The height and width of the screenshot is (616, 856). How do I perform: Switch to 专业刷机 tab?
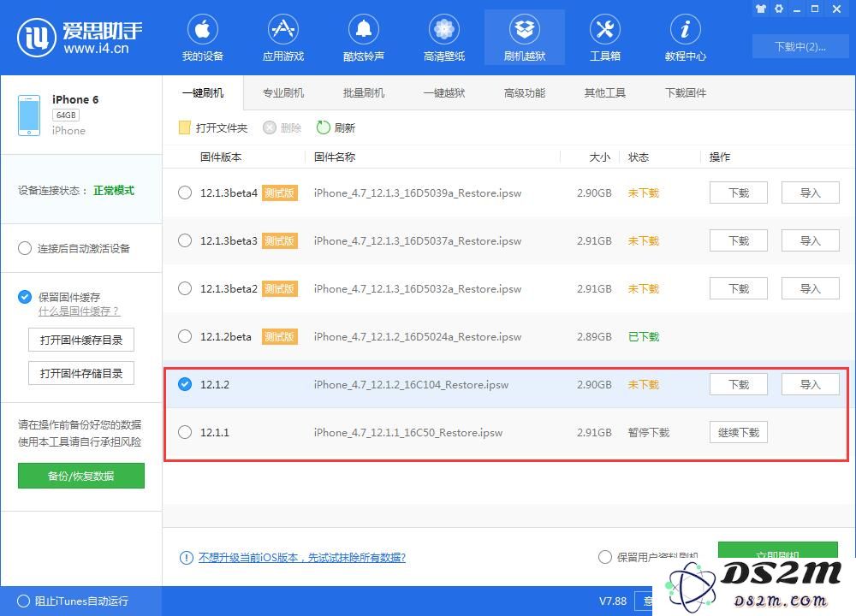click(282, 92)
